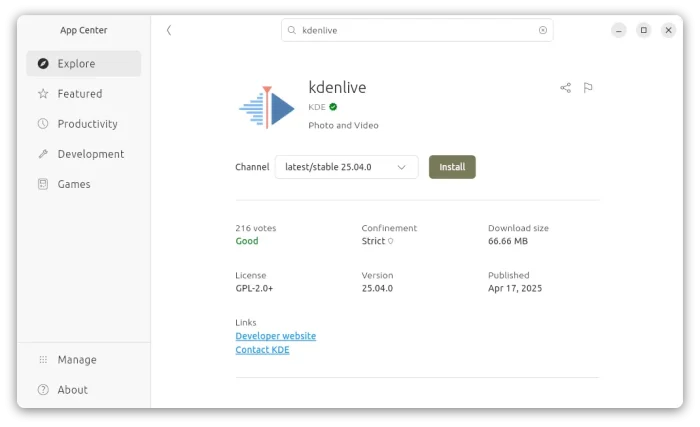
Task: Click the GPL-2.0+ license value
Action: point(254,289)
